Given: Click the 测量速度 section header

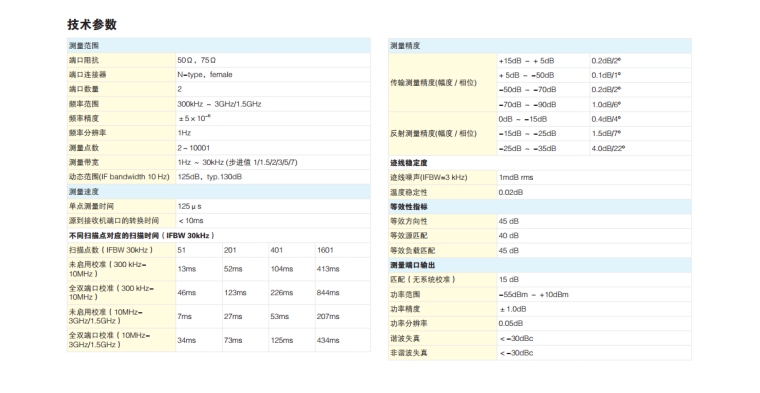Looking at the screenshot, I should [x=219, y=191].
